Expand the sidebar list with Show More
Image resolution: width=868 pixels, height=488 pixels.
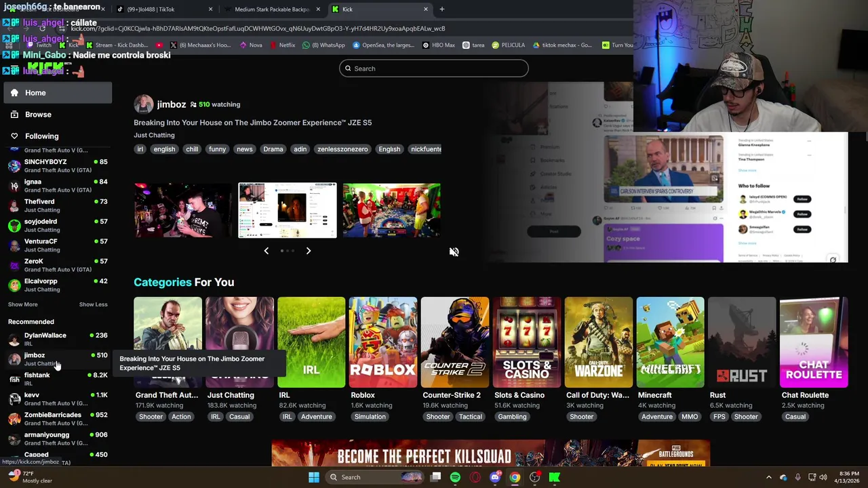[23, 304]
